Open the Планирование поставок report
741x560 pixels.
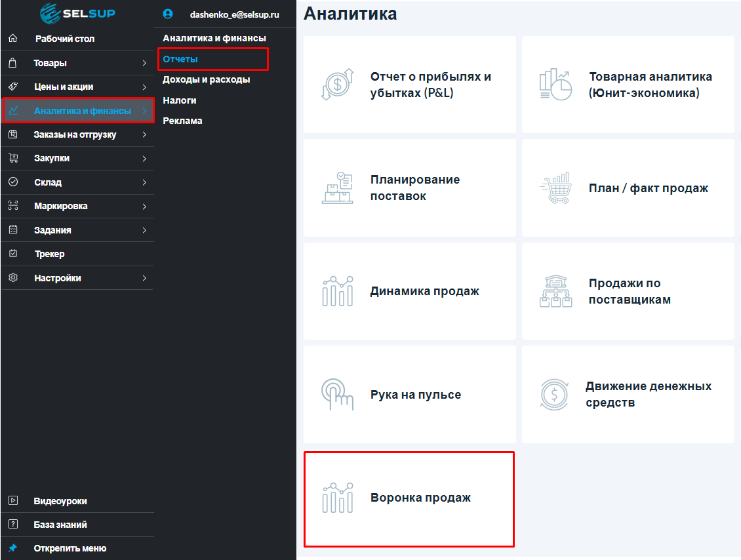click(410, 188)
